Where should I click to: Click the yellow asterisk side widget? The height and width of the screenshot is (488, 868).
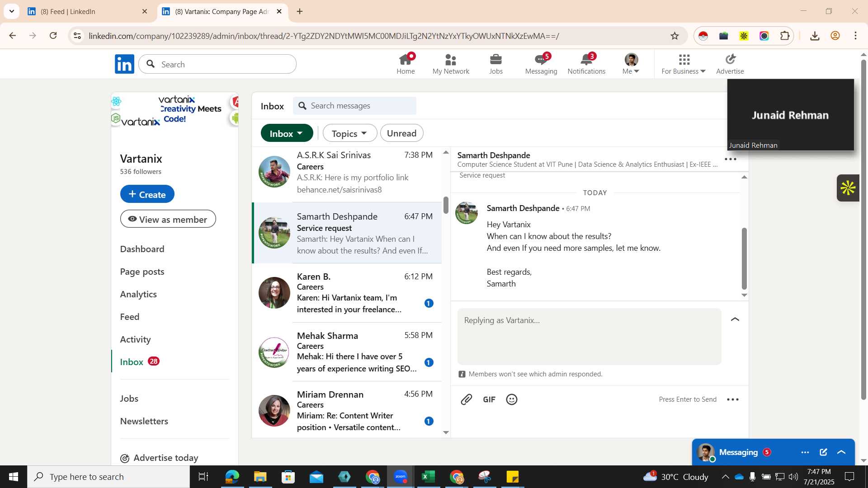[848, 188]
